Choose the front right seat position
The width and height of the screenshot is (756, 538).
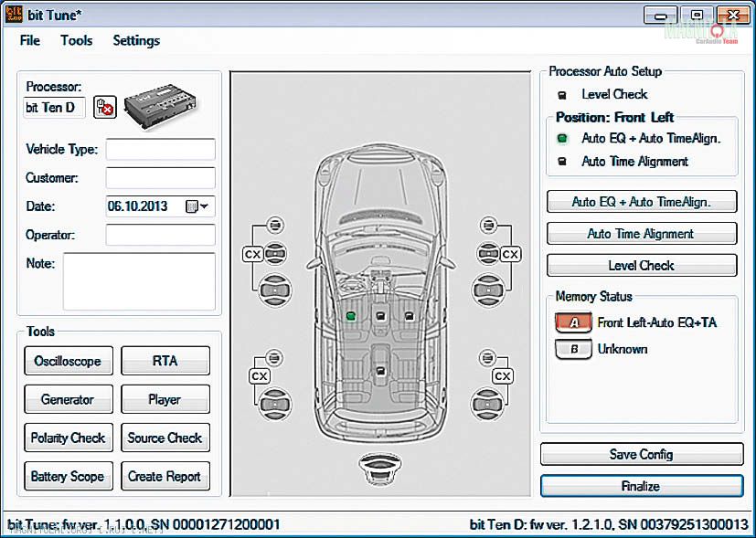(x=410, y=316)
